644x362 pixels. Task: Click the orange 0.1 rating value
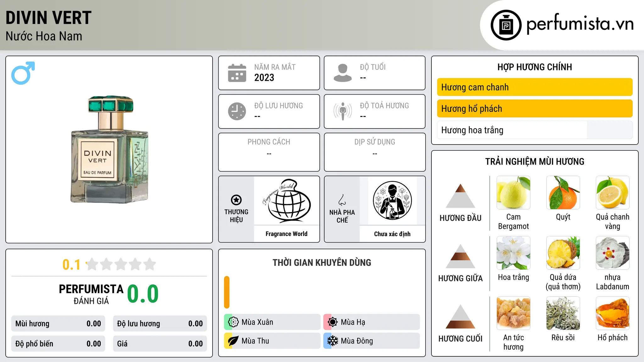coord(71,265)
